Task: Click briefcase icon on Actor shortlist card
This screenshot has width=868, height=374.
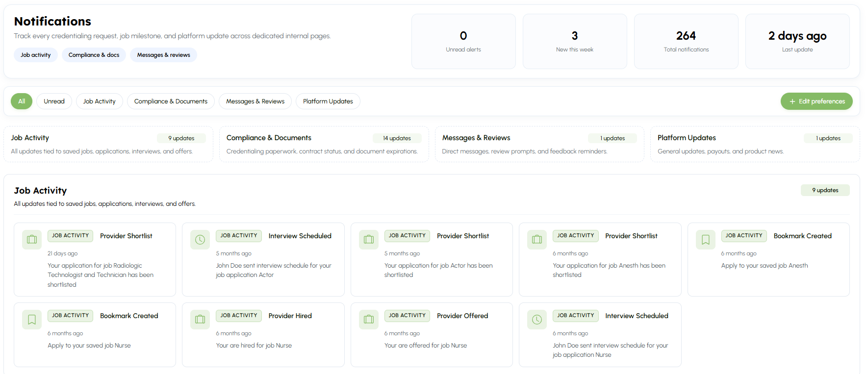Action: [369, 240]
